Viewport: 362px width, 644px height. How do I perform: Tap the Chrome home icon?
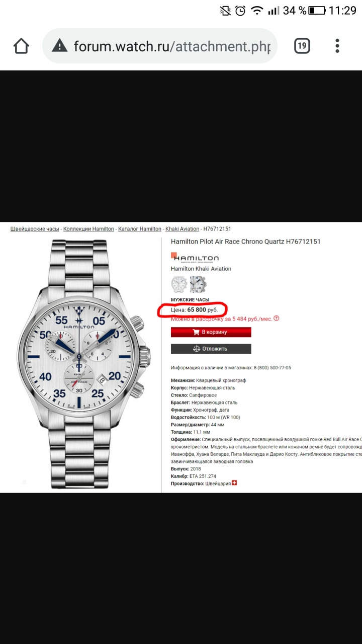[x=21, y=46]
